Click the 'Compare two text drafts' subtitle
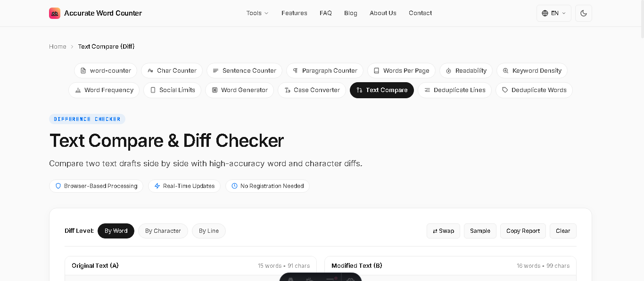The image size is (644, 281). (206, 164)
